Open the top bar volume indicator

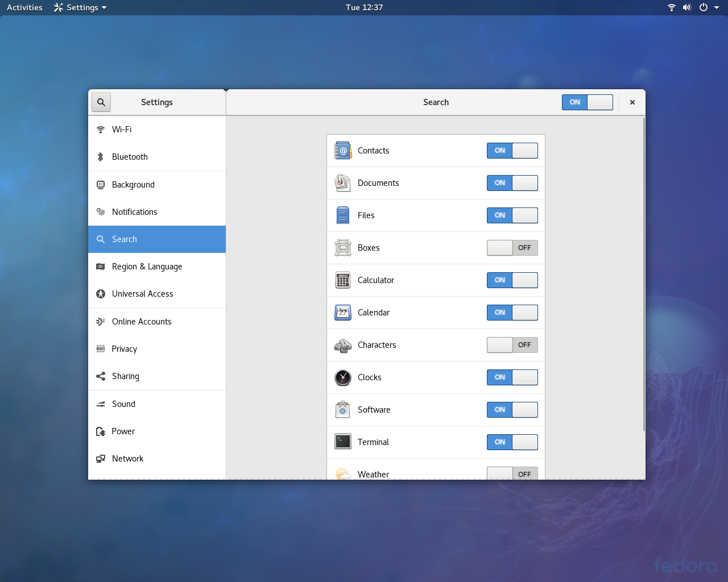[687, 7]
